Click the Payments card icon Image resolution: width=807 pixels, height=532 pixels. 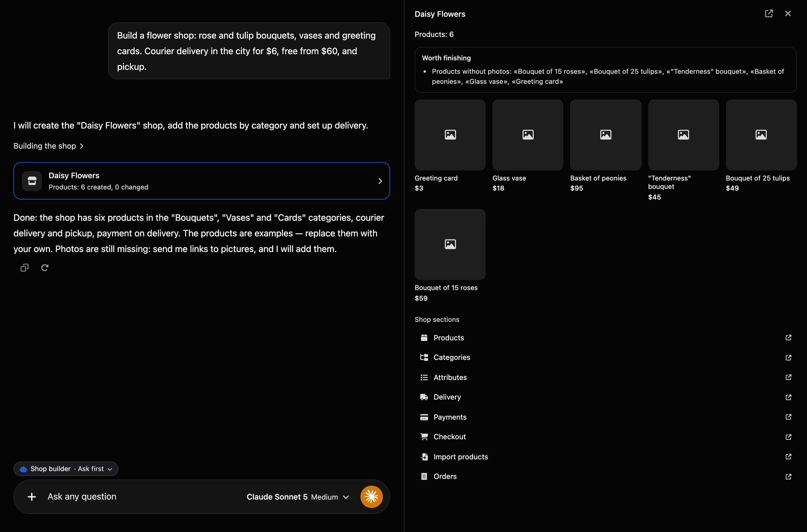click(x=424, y=417)
